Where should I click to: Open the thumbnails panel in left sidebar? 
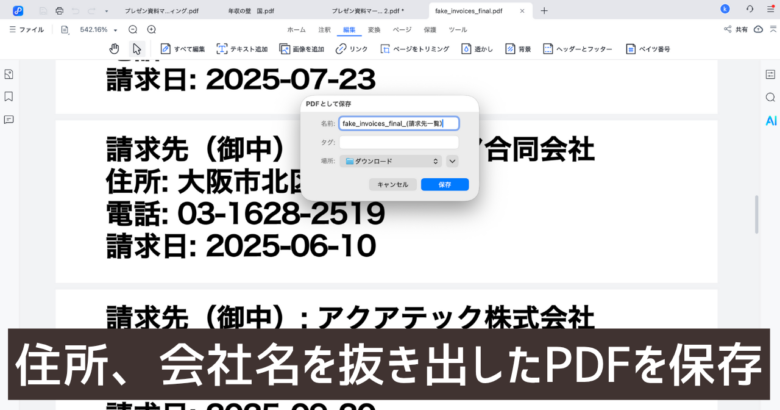click(9, 75)
